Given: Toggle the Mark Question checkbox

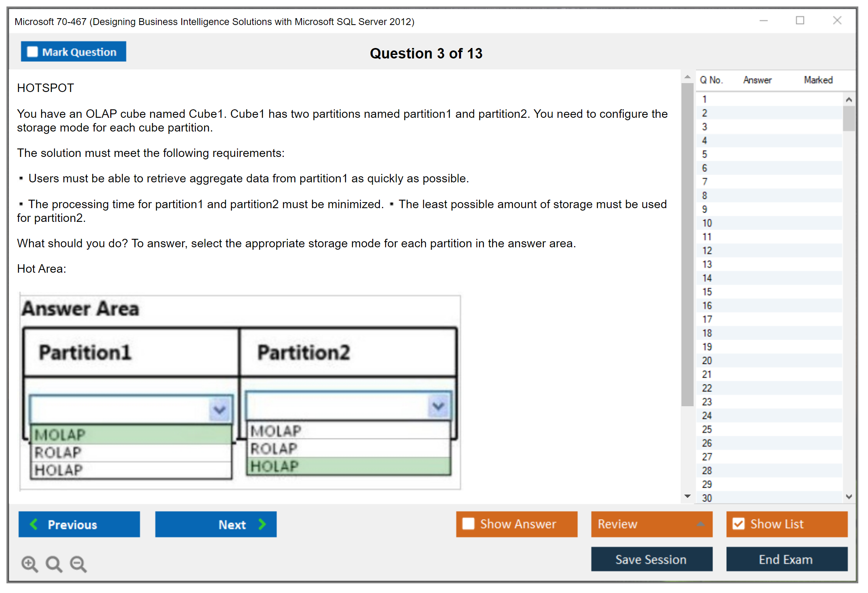Looking at the screenshot, I should [32, 51].
